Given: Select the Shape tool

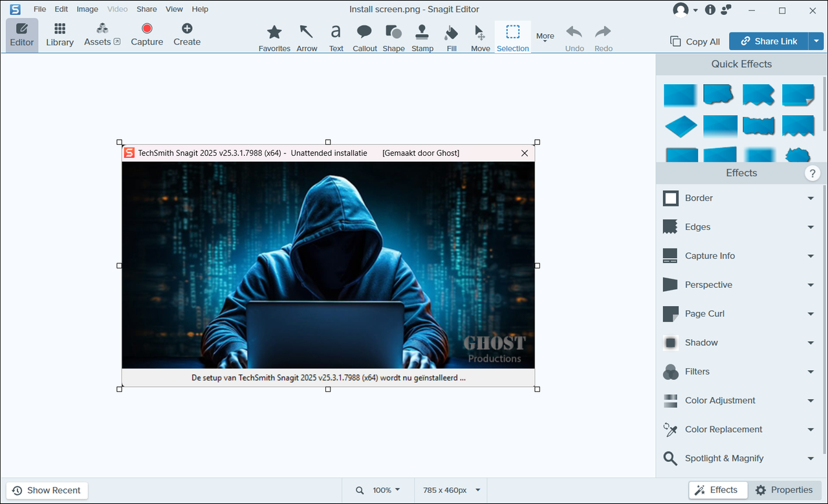Looking at the screenshot, I should (x=393, y=38).
